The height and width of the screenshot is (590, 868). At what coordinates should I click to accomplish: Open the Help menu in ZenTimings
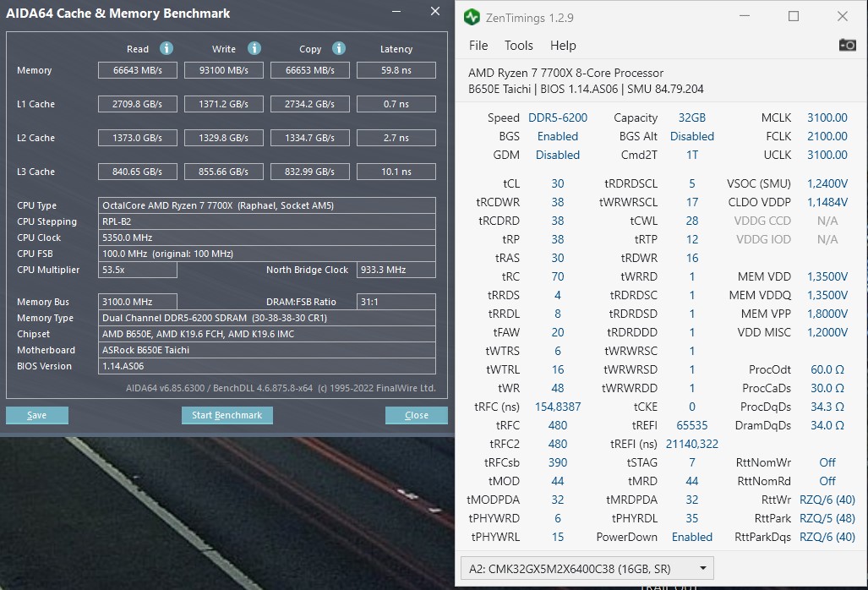(x=563, y=46)
